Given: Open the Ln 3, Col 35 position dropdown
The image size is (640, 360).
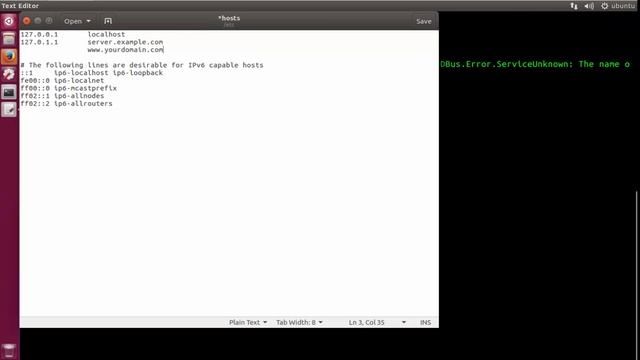Looking at the screenshot, I should click(377, 322).
